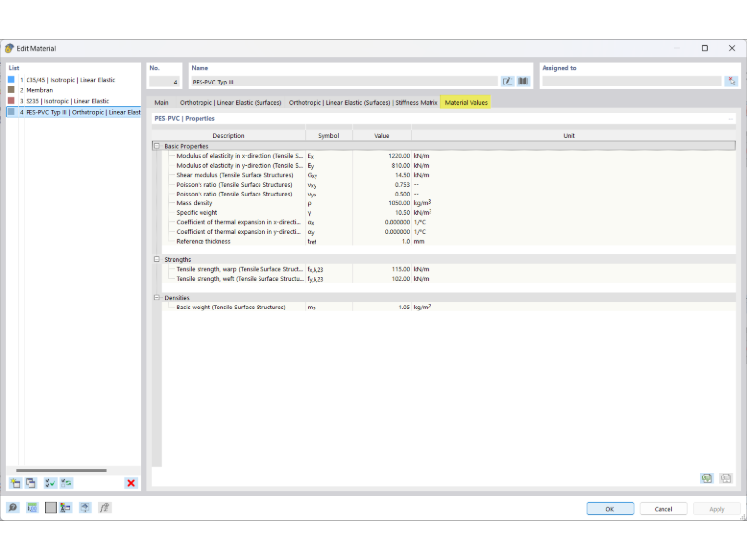The image size is (747, 560).
Task: Collapse the Strengths section
Action: pyautogui.click(x=157, y=259)
